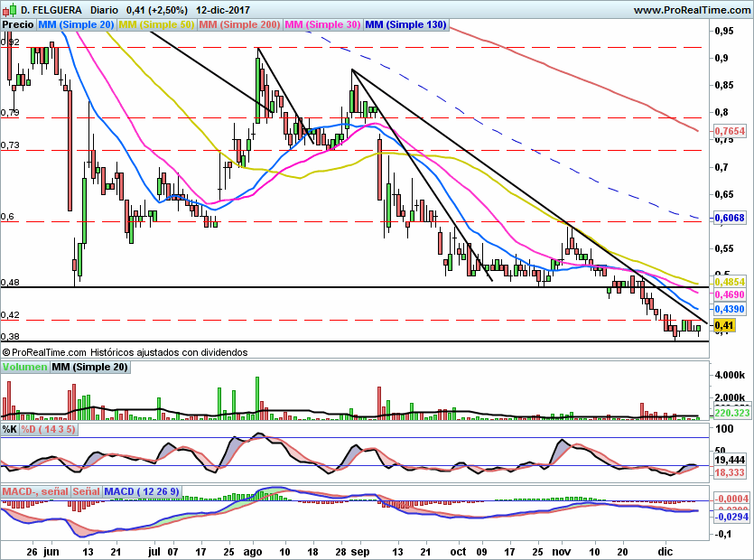This screenshot has height=560, width=754.
Task: Click the 19,444 stochastic %K value
Action: pos(730,460)
